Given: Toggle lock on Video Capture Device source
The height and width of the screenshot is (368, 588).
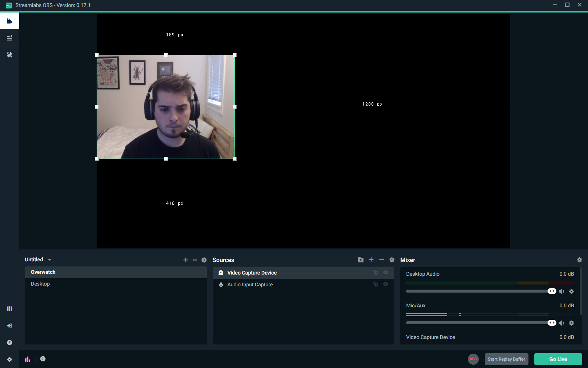Looking at the screenshot, I should (375, 273).
